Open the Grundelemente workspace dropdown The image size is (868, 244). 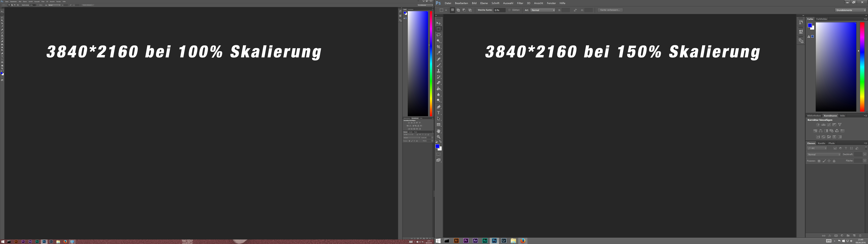(x=850, y=10)
